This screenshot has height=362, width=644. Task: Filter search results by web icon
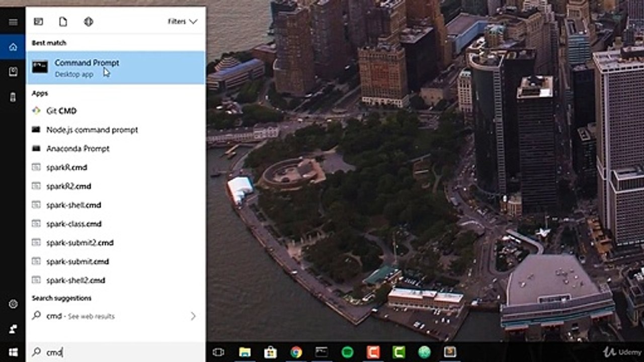point(89,22)
